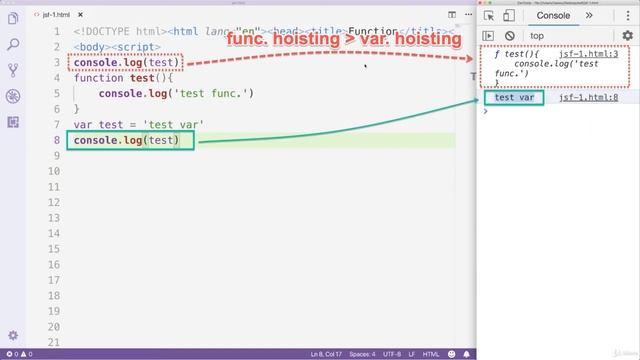640x360 pixels.
Task: Click the 'function test(){' code line
Action: 123,78
